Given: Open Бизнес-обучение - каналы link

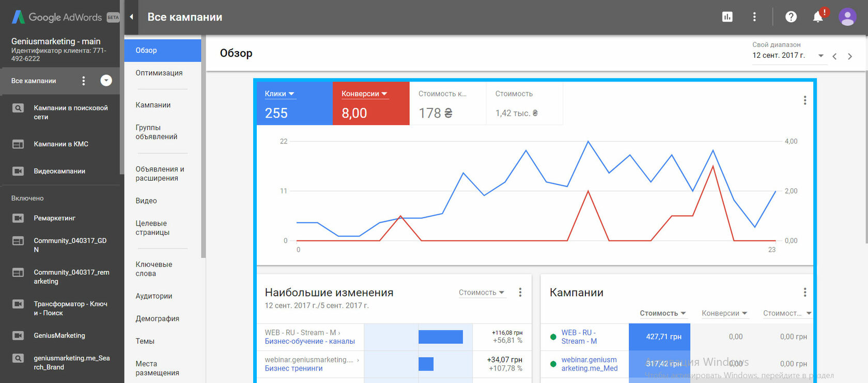Looking at the screenshot, I should click(310, 341).
